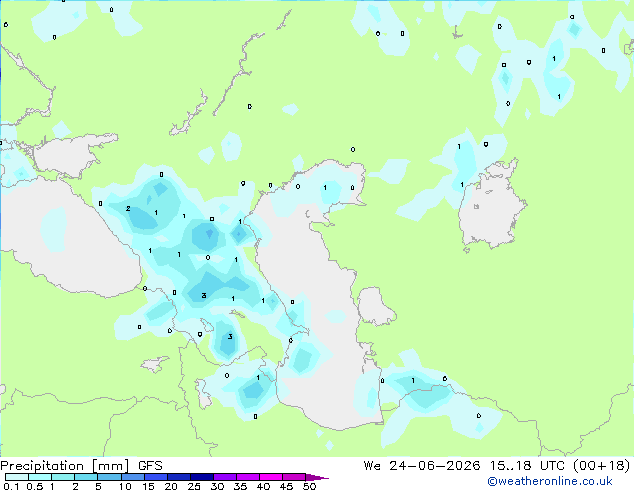This screenshot has height=490, width=634.
Task: Click precipitation value '2' on the map
Action: click(128, 209)
